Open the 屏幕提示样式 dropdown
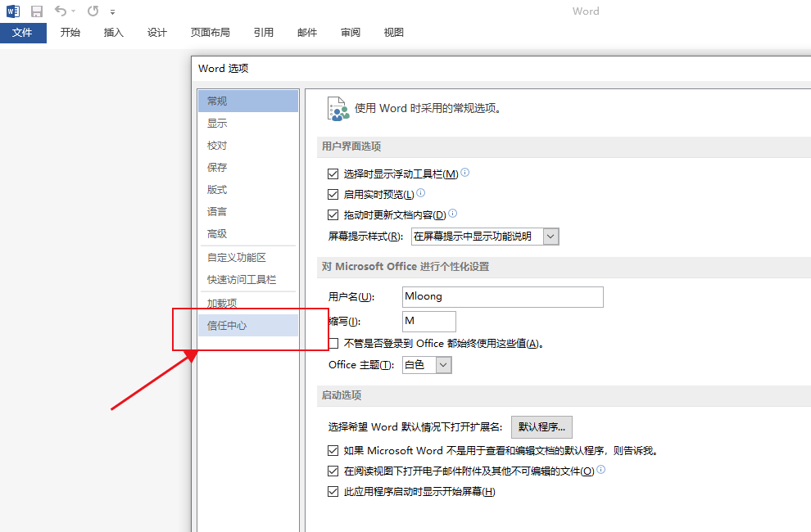 (552, 236)
